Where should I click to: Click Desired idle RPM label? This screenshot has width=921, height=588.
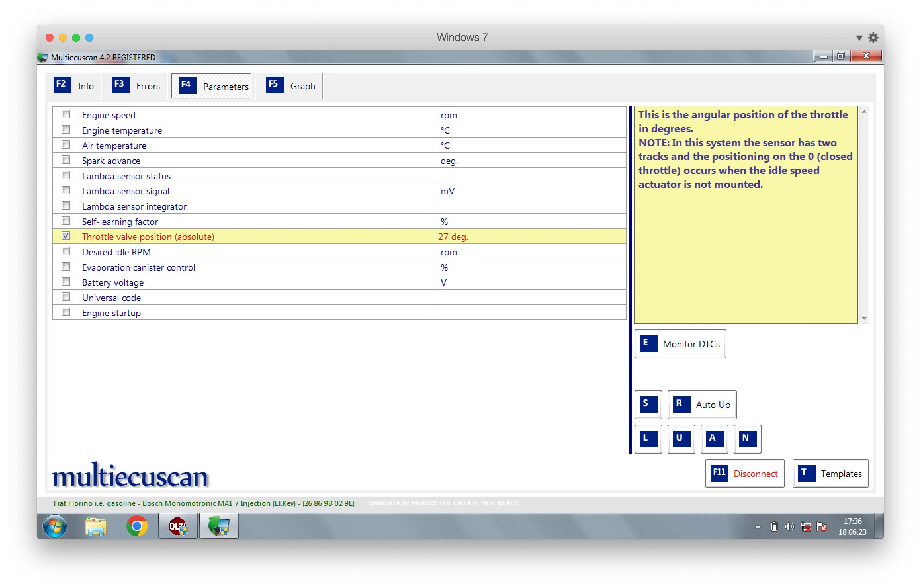coord(116,252)
